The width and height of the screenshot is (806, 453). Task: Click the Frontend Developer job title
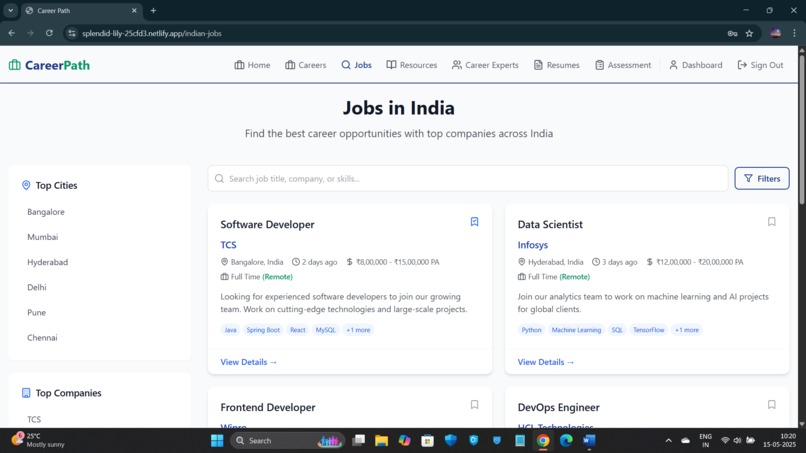pyautogui.click(x=268, y=407)
